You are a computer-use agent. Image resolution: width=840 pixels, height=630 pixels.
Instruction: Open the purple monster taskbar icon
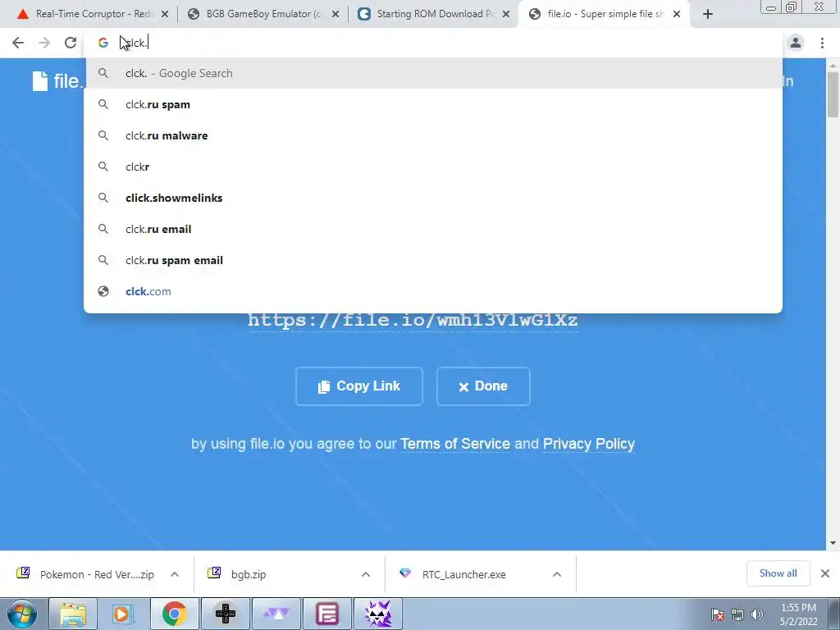pyautogui.click(x=377, y=614)
